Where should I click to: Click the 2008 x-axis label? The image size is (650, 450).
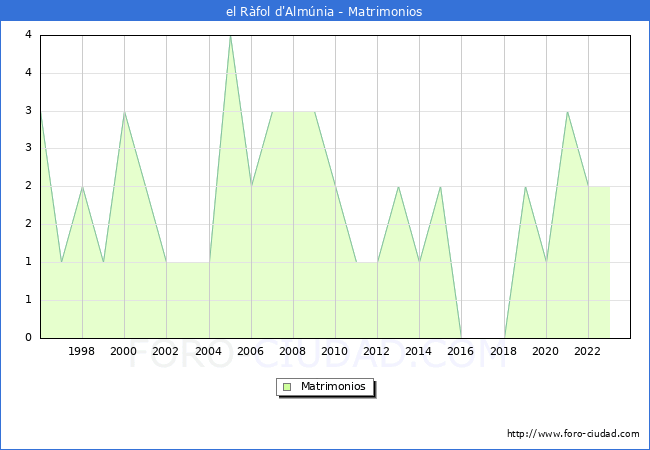293,351
